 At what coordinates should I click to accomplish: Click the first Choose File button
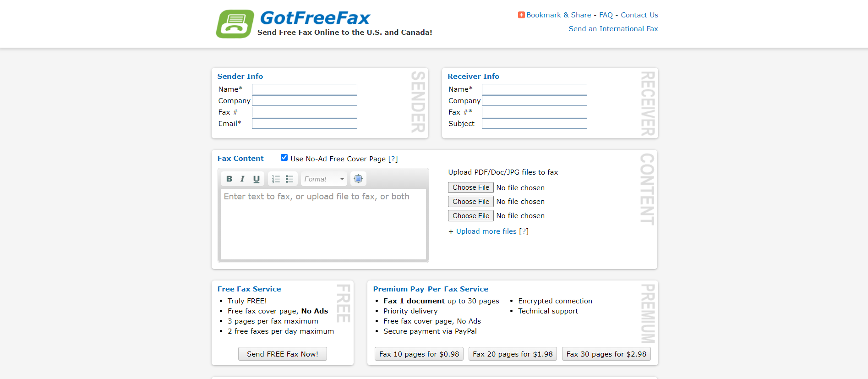[471, 187]
